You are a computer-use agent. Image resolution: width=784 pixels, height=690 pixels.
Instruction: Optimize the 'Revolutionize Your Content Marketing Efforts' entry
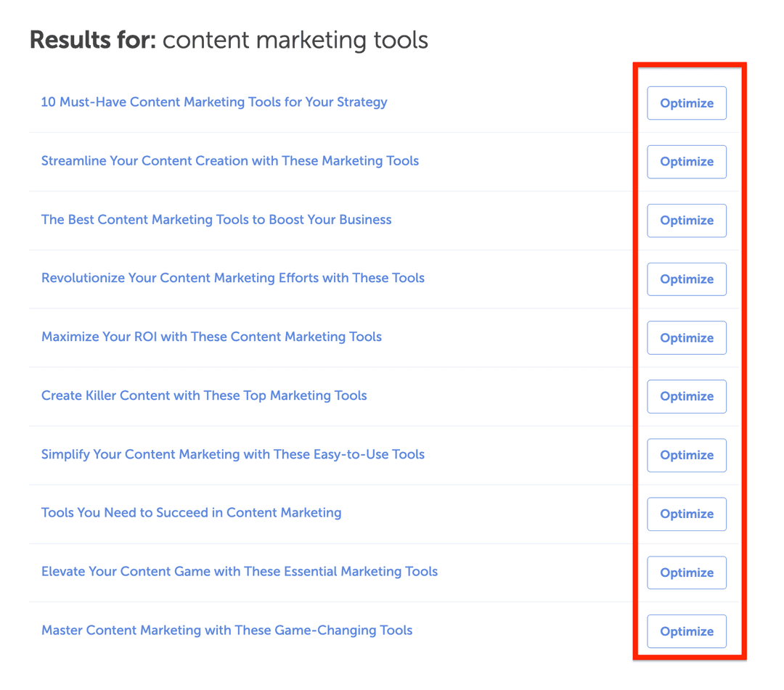click(x=686, y=279)
